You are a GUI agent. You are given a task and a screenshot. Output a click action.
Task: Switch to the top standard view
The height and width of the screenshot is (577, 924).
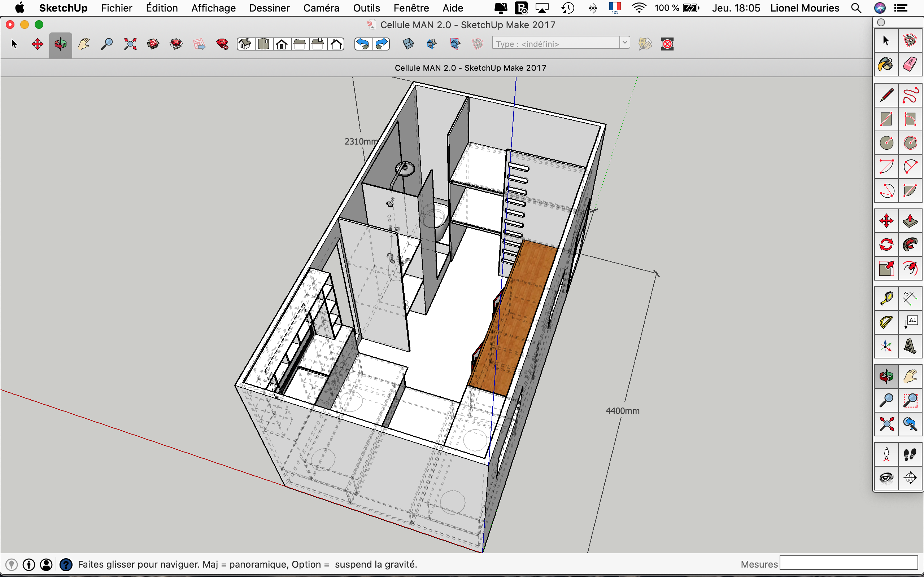[263, 44]
